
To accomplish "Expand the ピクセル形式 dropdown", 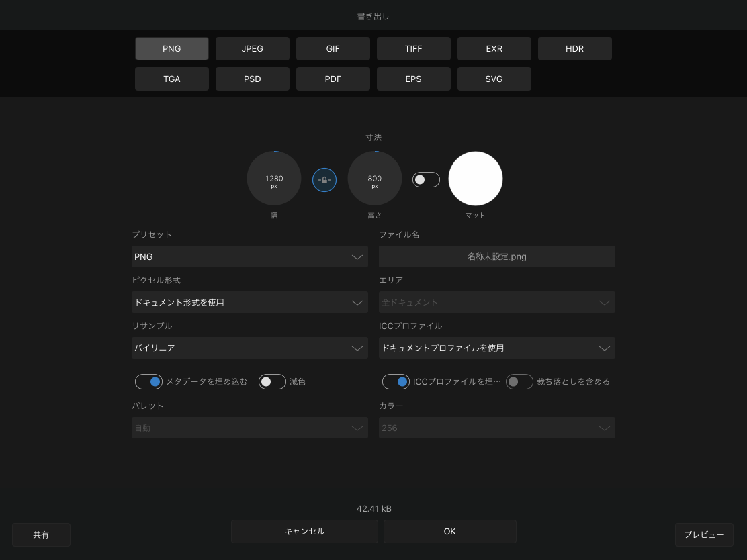I will point(249,302).
